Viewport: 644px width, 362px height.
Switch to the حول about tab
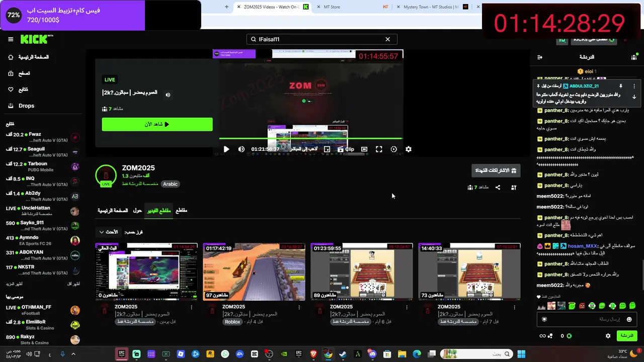(137, 210)
